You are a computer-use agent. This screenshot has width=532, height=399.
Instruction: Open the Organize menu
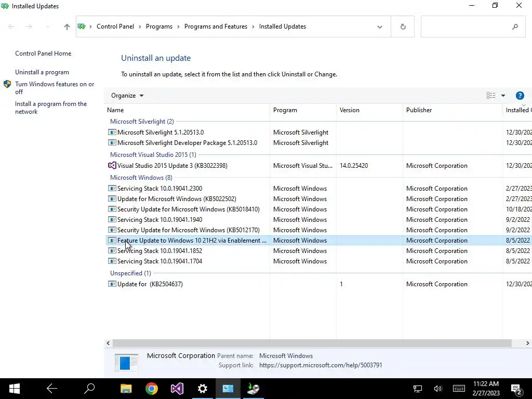pyautogui.click(x=127, y=96)
